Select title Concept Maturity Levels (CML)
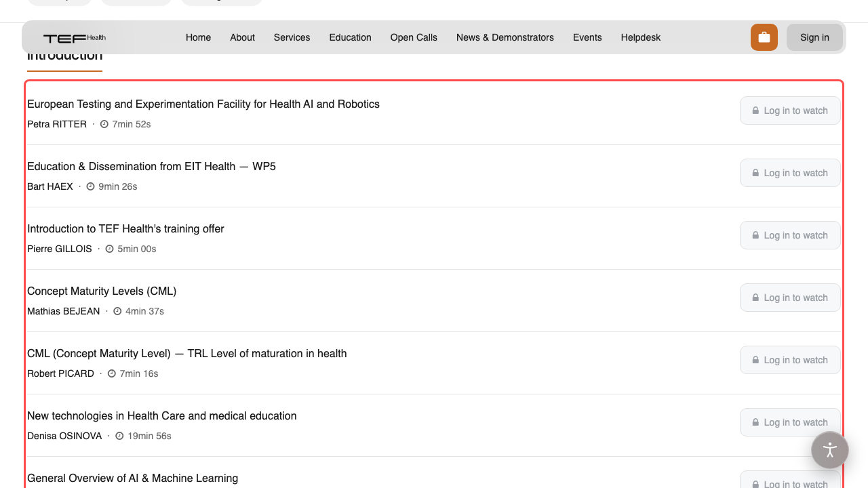 (102, 291)
